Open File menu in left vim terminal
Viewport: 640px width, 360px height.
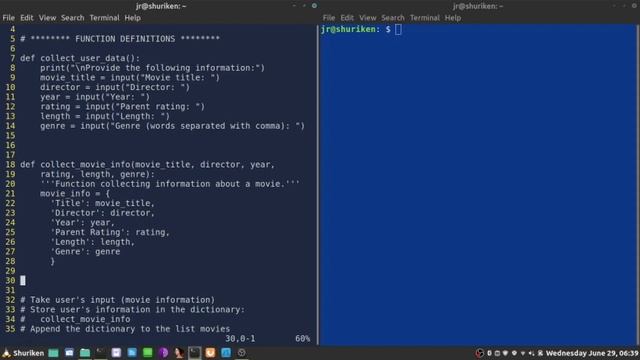click(9, 18)
